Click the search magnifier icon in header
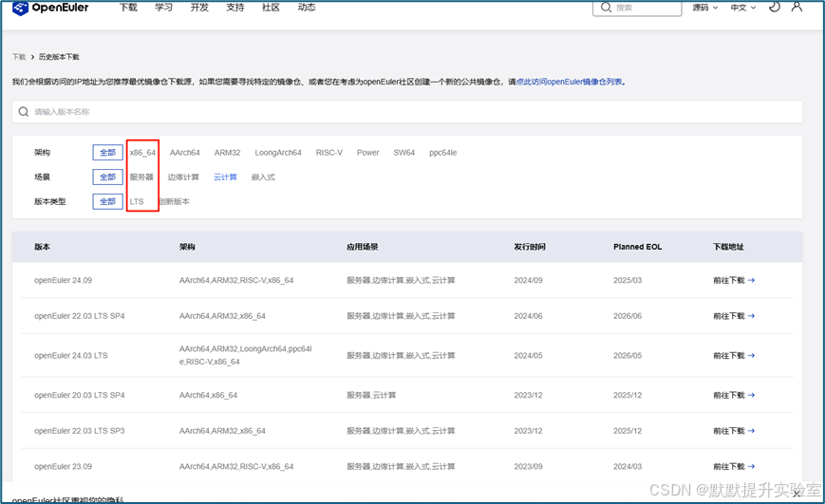Viewport: 825px width, 504px height. tap(606, 8)
